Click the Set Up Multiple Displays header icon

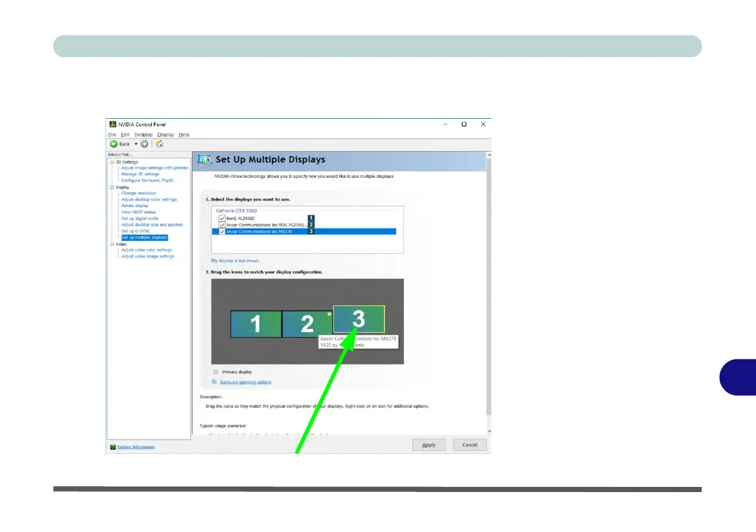(x=205, y=159)
